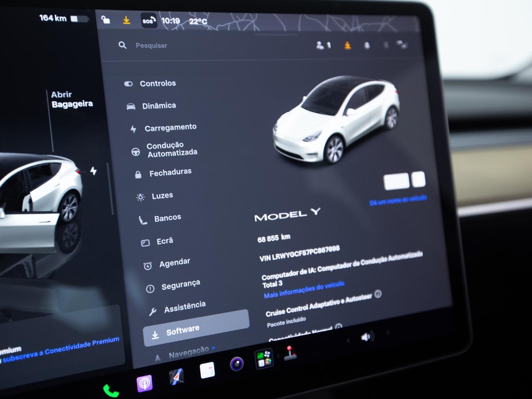This screenshot has width=532, height=399.
Task: Tap the orange update icon beside profile
Action: [x=348, y=45]
